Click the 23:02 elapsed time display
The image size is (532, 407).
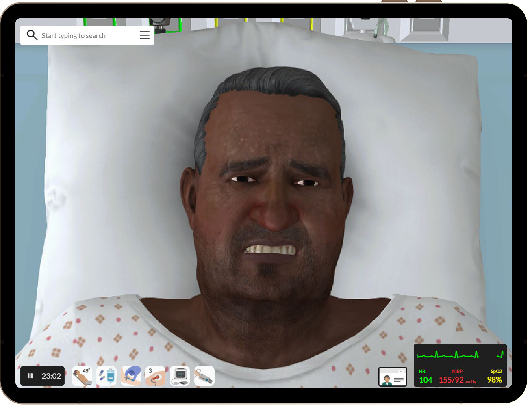click(x=51, y=376)
